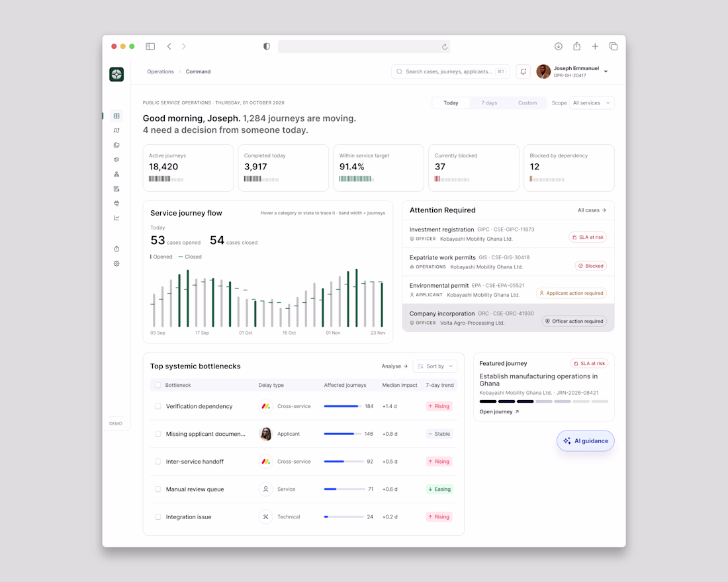Click the featured journey progress bar
The width and height of the screenshot is (728, 582).
click(x=543, y=401)
